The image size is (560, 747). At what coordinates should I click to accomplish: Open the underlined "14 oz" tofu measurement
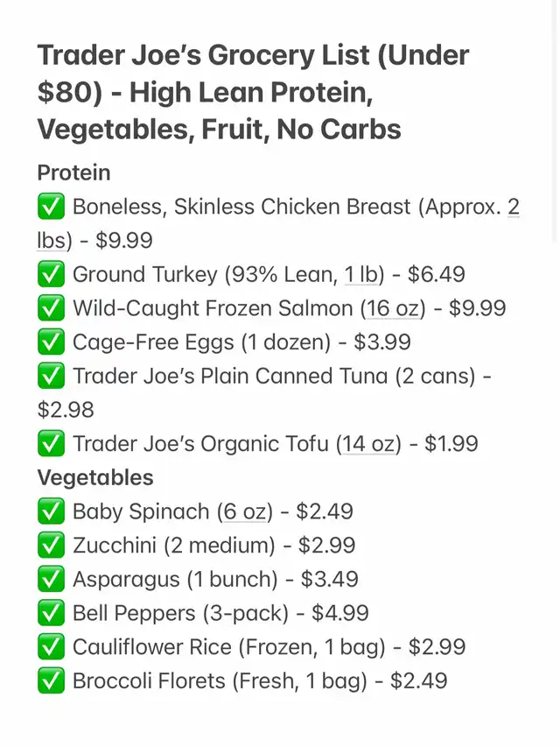pos(368,444)
